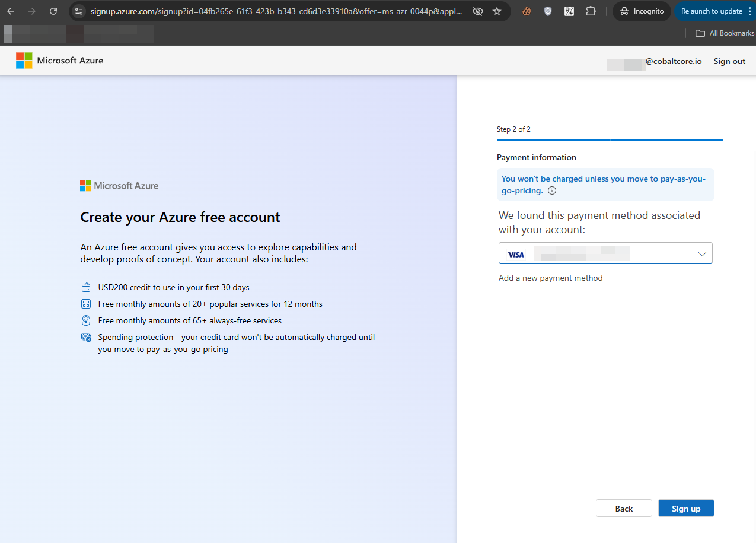Image resolution: width=756 pixels, height=543 pixels.
Task: Click the third-party cookies blocked eye icon
Action: click(x=477, y=11)
